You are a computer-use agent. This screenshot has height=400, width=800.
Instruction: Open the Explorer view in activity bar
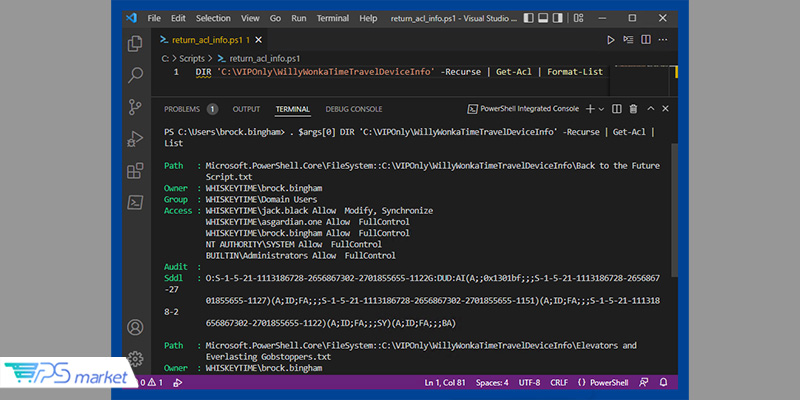point(135,43)
